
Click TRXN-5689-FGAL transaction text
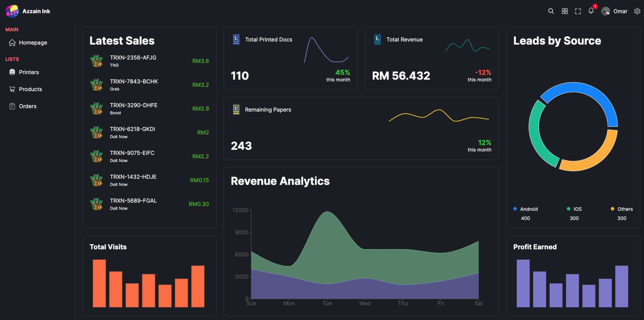(x=133, y=200)
